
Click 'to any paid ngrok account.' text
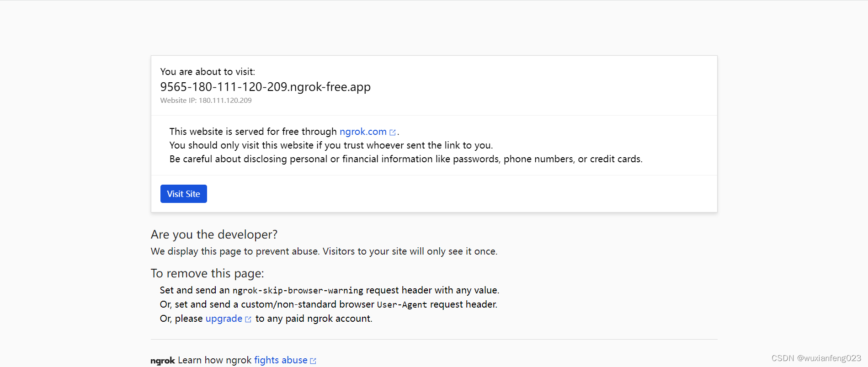314,319
